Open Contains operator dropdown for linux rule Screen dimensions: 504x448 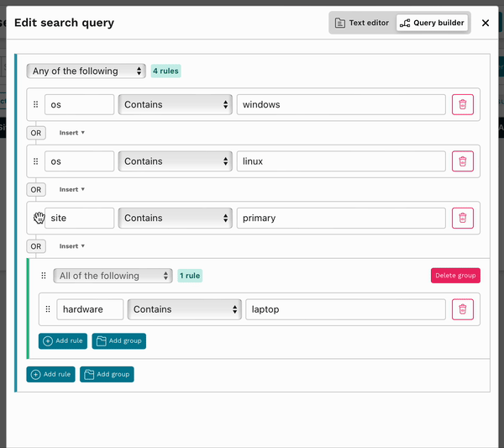[x=176, y=161]
